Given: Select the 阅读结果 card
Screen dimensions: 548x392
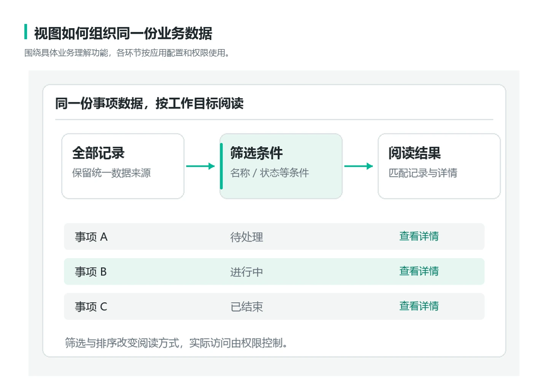Looking at the screenshot, I should [439, 166].
